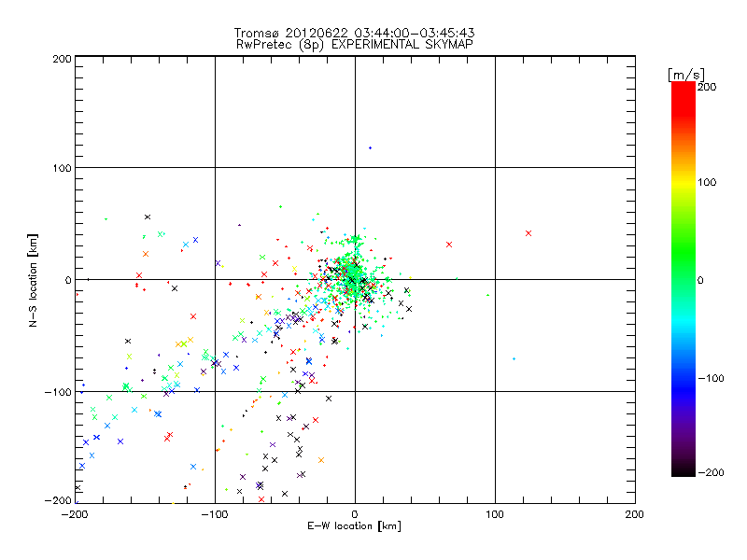Click the colorbar '-100' label

[711, 378]
